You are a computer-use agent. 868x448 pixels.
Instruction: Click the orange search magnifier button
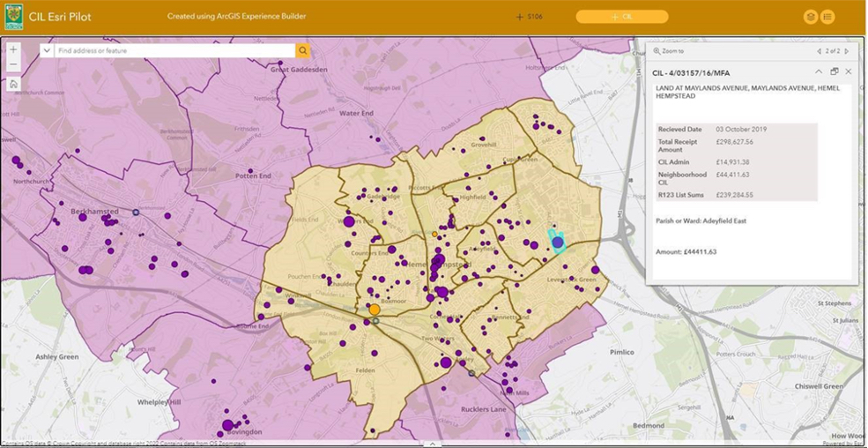coord(302,51)
